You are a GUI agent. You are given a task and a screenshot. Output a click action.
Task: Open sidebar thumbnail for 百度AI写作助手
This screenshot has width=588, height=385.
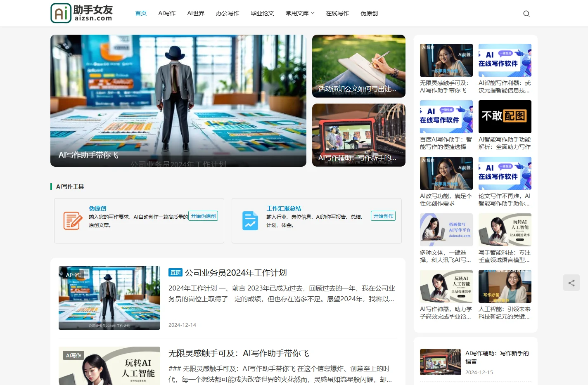(446, 117)
